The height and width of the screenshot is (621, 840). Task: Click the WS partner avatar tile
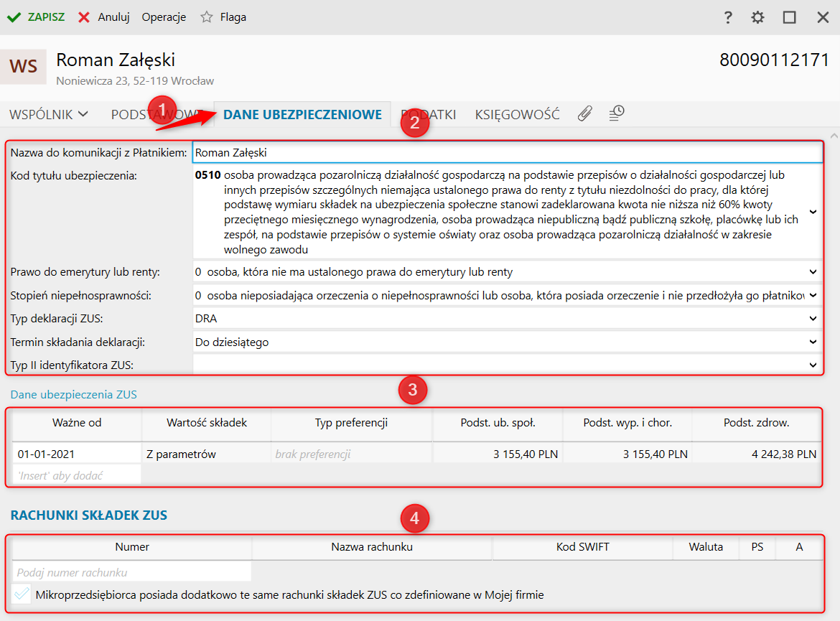click(x=24, y=67)
